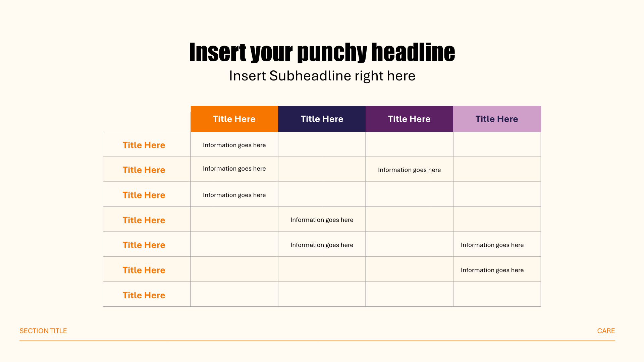Click 'Information goes here' in row 5 last column
The height and width of the screenshot is (362, 644).
click(492, 245)
